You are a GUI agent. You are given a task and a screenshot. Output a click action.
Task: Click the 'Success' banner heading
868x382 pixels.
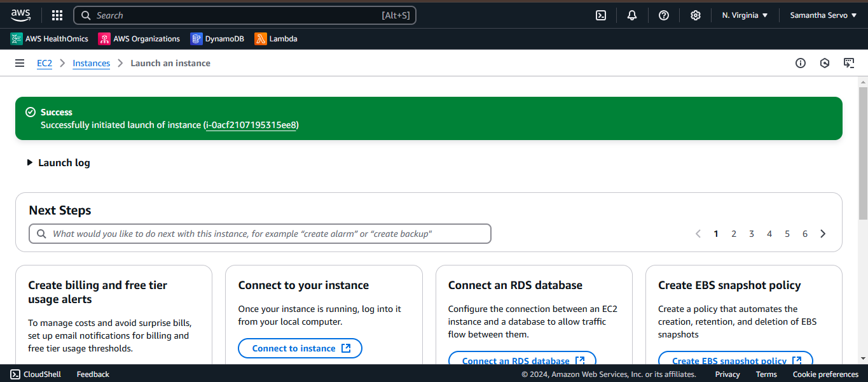coord(57,112)
